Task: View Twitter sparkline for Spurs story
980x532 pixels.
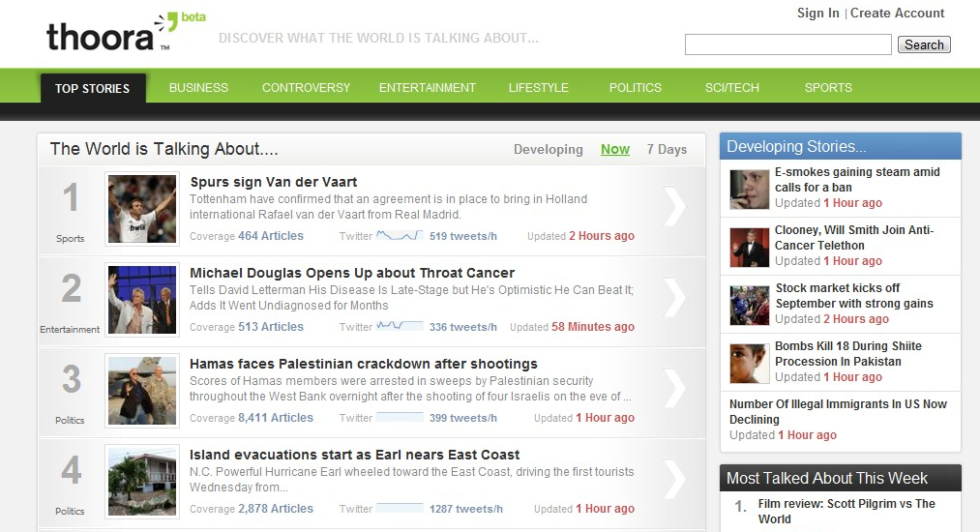Action: click(400, 236)
